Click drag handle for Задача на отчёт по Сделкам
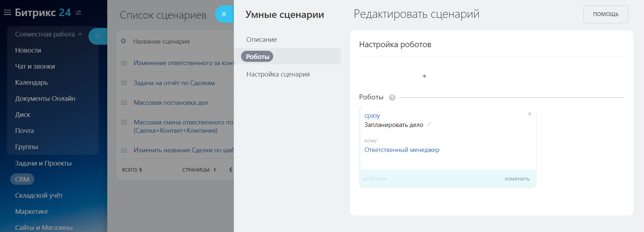The image size is (644, 232). [x=124, y=83]
